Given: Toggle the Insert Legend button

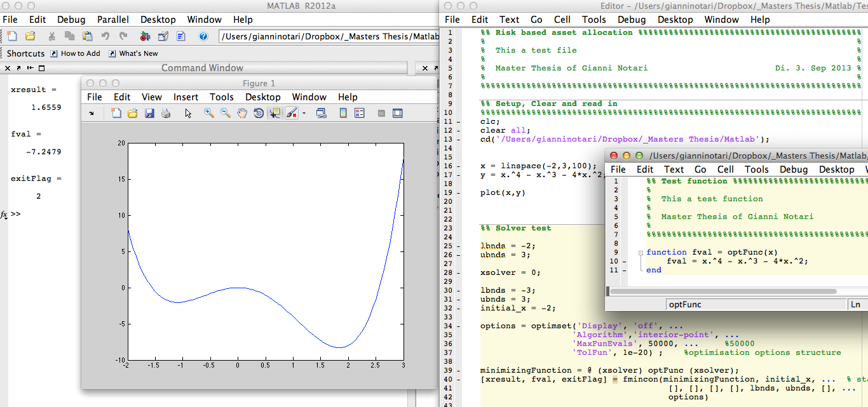Looking at the screenshot, I should [x=360, y=113].
